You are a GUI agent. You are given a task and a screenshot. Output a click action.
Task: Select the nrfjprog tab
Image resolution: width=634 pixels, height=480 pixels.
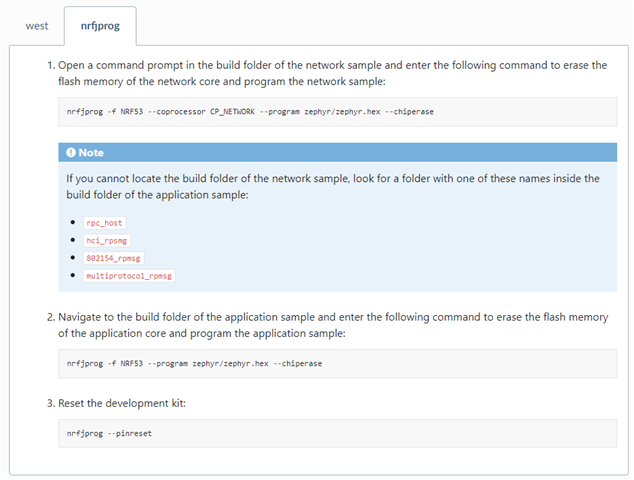pos(100,26)
